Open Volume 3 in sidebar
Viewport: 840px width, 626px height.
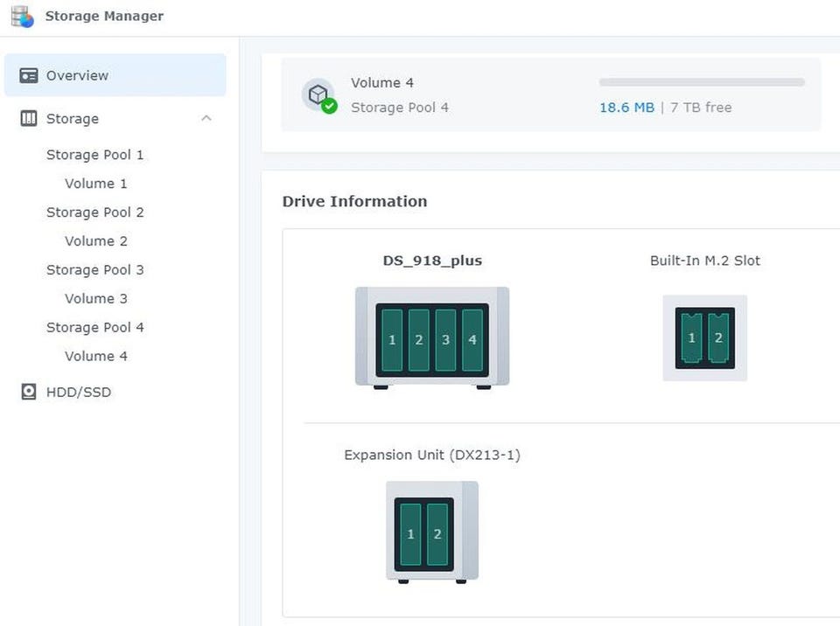(95, 299)
